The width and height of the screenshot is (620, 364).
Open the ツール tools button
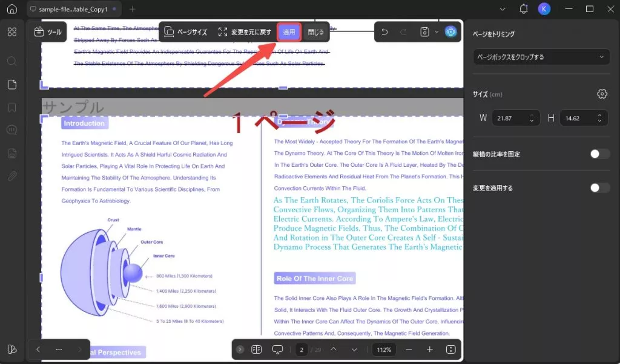[x=48, y=32]
